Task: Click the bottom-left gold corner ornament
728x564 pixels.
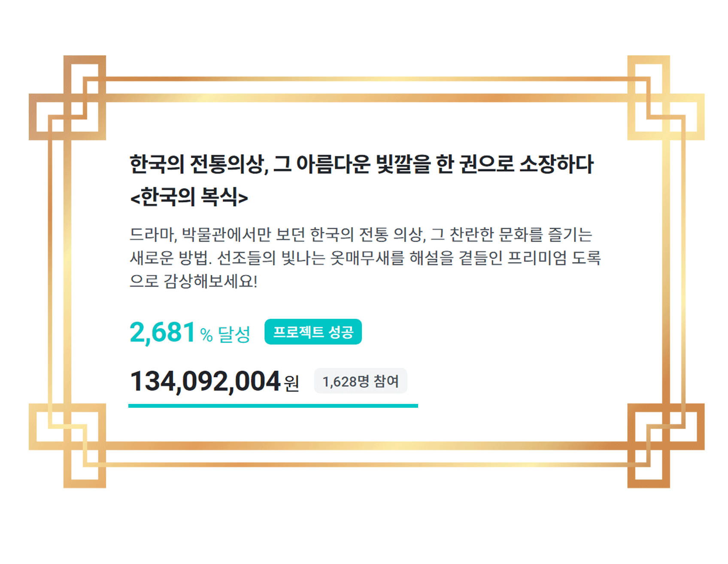Action: (x=68, y=445)
